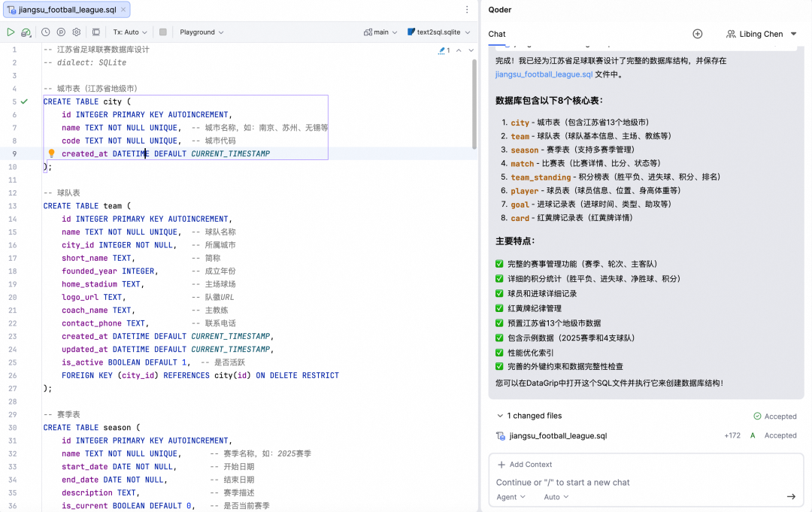Open the editor settings gear icon
The image size is (812, 512).
pyautogui.click(x=76, y=32)
